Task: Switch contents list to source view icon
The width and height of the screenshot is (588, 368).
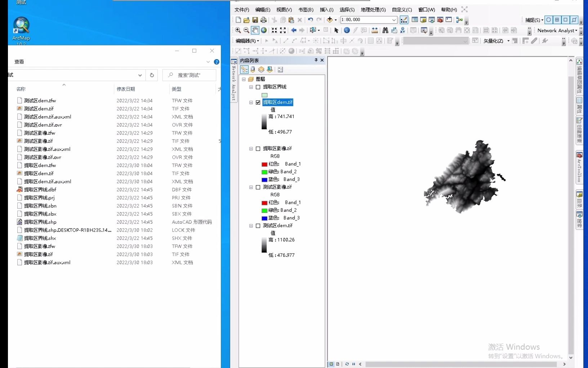Action: (x=253, y=69)
